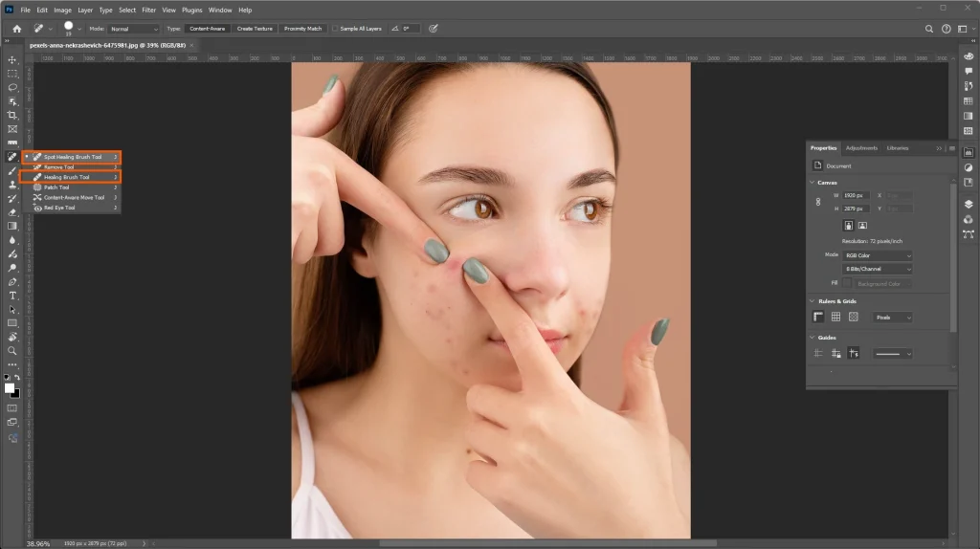This screenshot has width=980, height=549.
Task: Click the brush angle input field
Action: [x=410, y=29]
